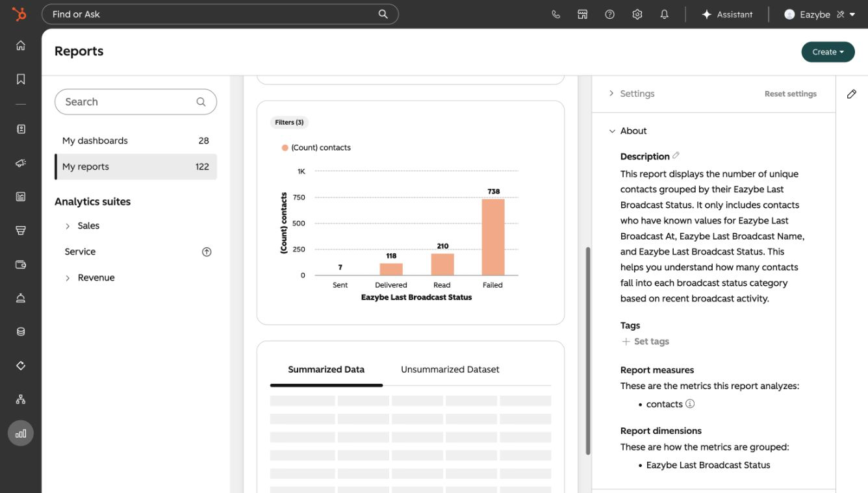Image resolution: width=868 pixels, height=493 pixels.
Task: Open the wallet payments icon in sidebar
Action: point(21,264)
